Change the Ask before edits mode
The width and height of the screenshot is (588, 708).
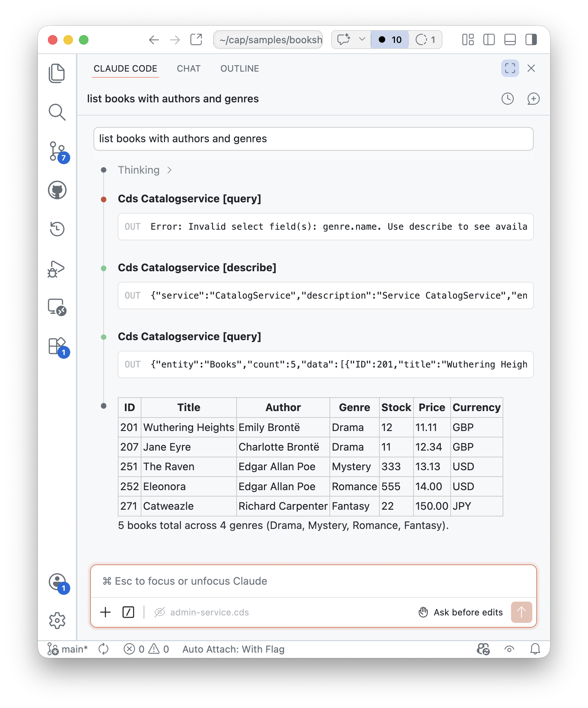(460, 612)
